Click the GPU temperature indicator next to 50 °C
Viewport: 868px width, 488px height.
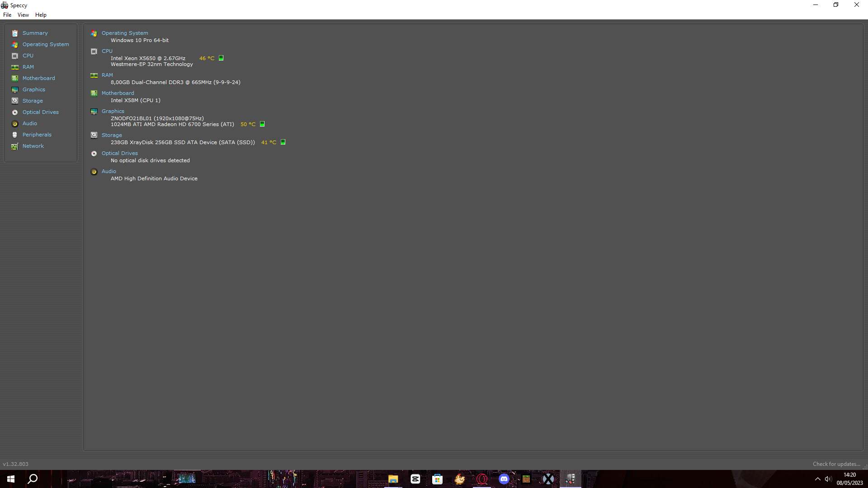pyautogui.click(x=262, y=124)
